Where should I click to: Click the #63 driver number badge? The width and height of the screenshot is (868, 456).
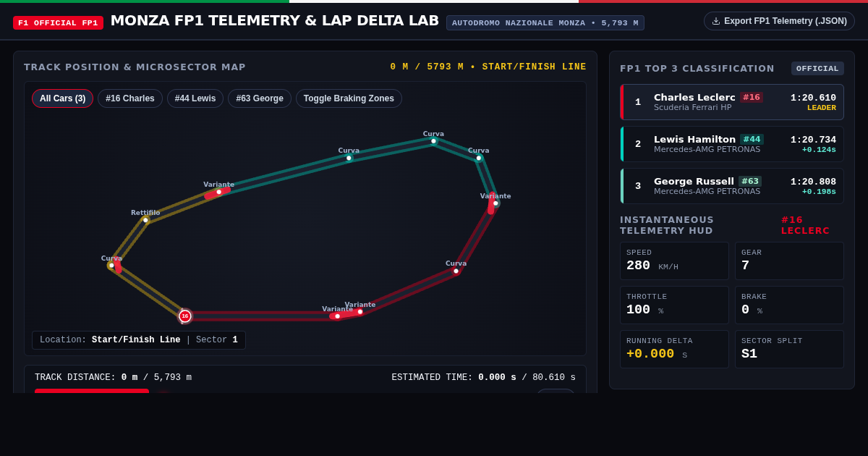click(750, 181)
